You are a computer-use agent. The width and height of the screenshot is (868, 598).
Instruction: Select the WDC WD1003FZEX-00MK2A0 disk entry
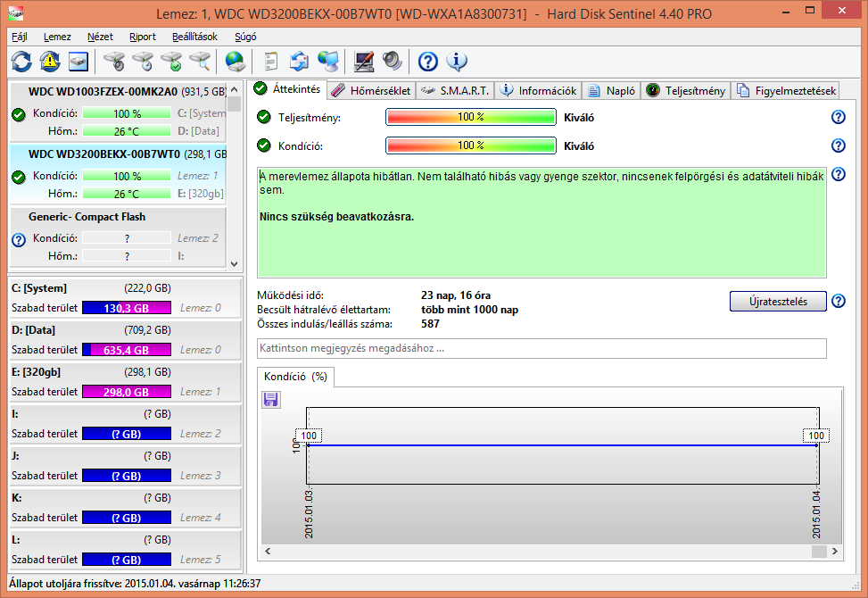[x=118, y=111]
